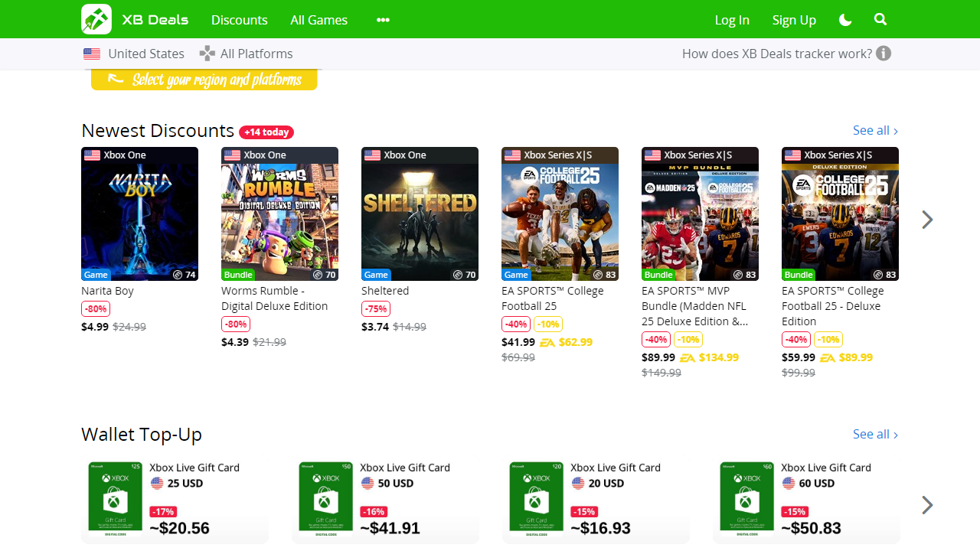
Task: Go to All Games page
Action: pyautogui.click(x=318, y=20)
